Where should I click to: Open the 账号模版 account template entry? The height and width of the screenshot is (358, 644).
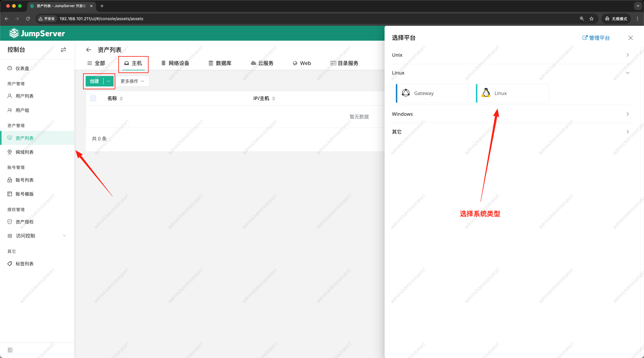25,194
